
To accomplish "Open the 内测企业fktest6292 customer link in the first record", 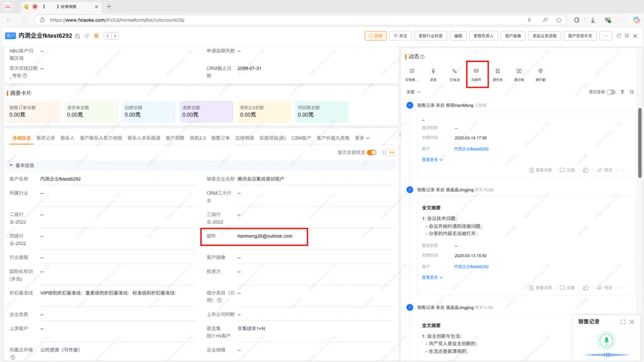I will click(x=471, y=149).
